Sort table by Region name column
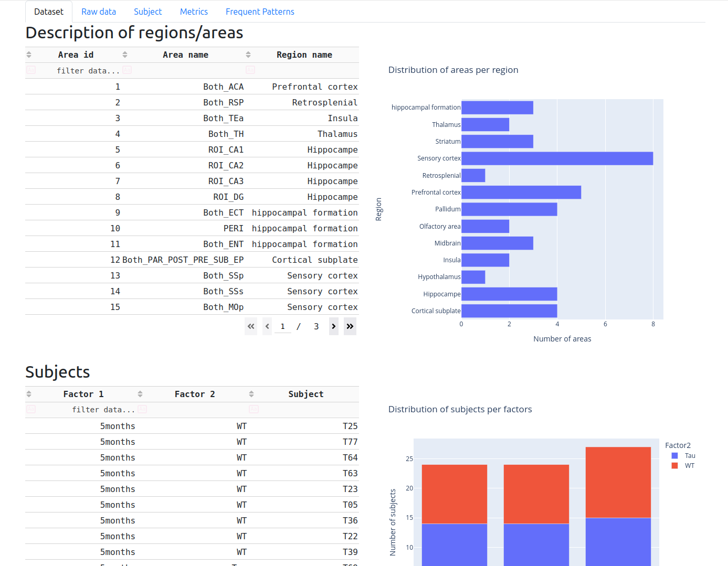Screen dimensions: 728x566 click(248, 55)
